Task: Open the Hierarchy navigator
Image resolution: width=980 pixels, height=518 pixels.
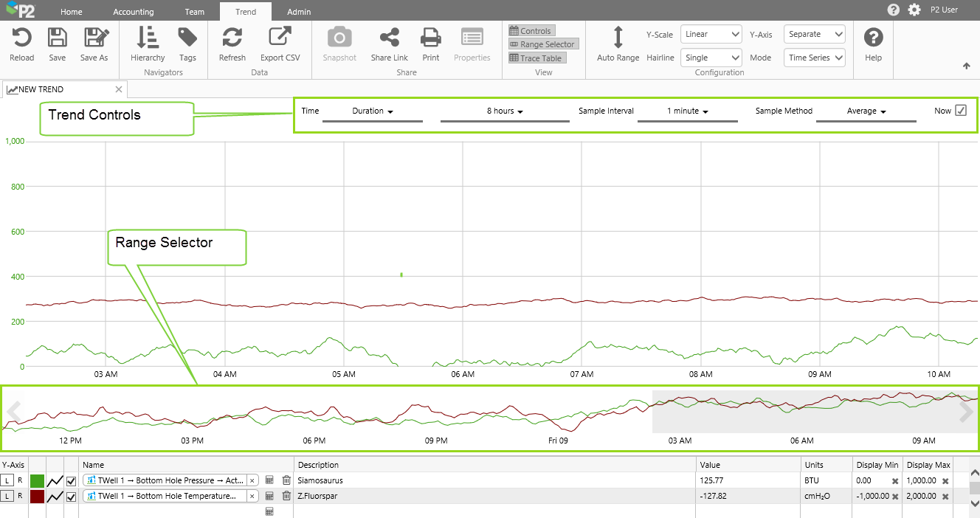Action: (x=148, y=38)
